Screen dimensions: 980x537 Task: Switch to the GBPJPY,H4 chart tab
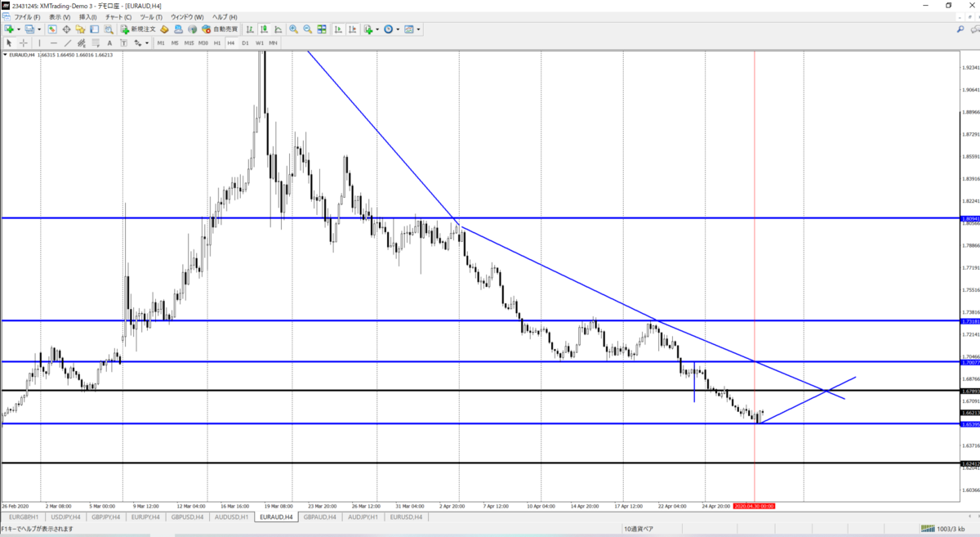coord(106,517)
